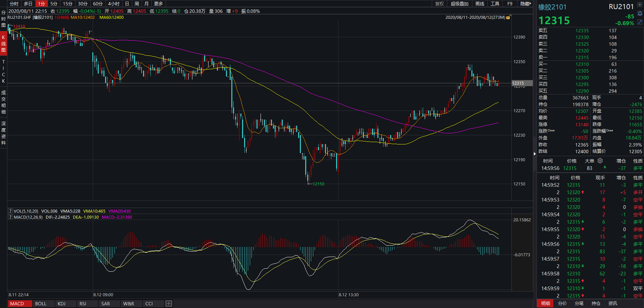Select the 日 daily period tab
The image size is (644, 308).
pyautogui.click(x=127, y=4)
